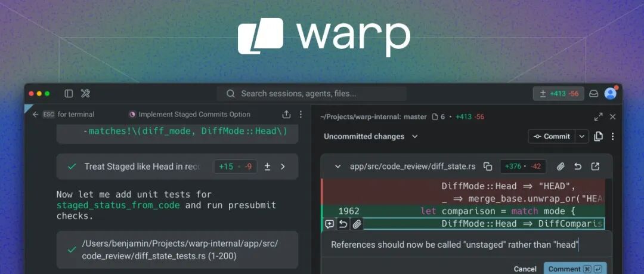Share conversation with the upload icon
Image resolution: width=644 pixels, height=274 pixels.
286,115
